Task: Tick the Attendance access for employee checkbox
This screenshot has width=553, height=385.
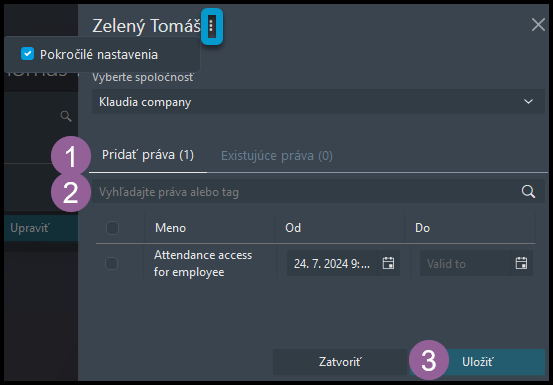Action: click(x=112, y=263)
